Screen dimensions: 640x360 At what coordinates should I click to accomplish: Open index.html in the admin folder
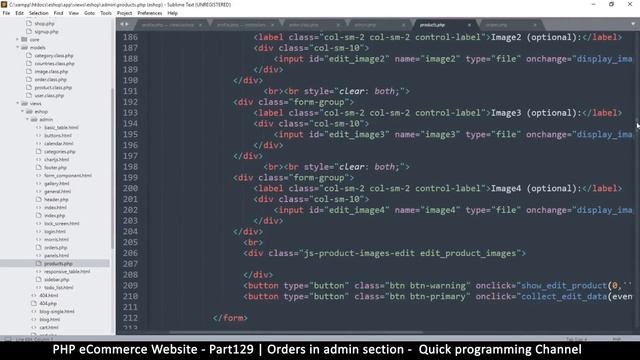point(55,207)
